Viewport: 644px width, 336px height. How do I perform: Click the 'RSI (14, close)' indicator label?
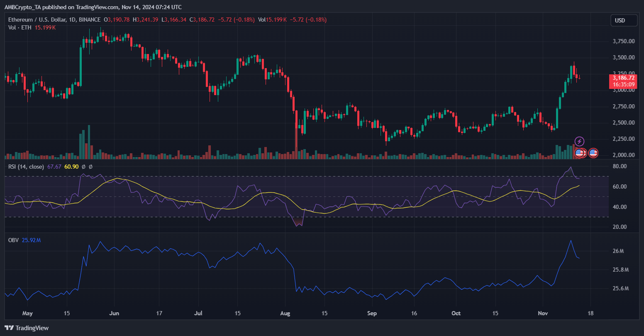coord(26,167)
